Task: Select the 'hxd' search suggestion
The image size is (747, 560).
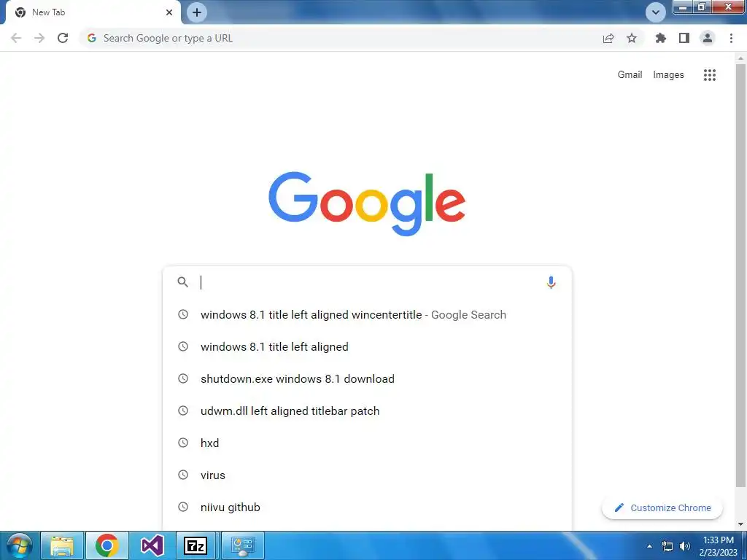Action: click(367, 443)
